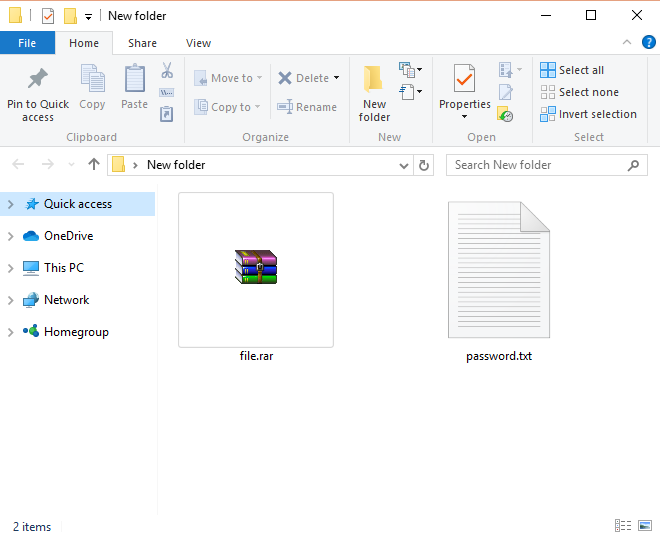Viewport: 660px width, 538px height.
Task: Select This PC in navigation pane
Action: pyautogui.click(x=64, y=268)
